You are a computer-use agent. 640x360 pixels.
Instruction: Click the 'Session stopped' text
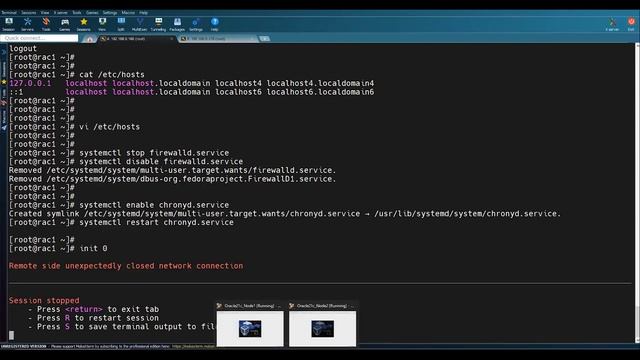click(x=44, y=300)
